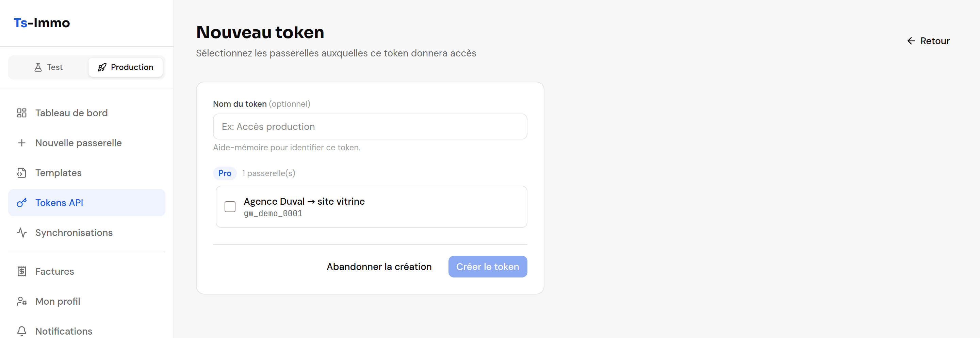Click the back arrow icon next to Retour
980x338 pixels.
[911, 41]
